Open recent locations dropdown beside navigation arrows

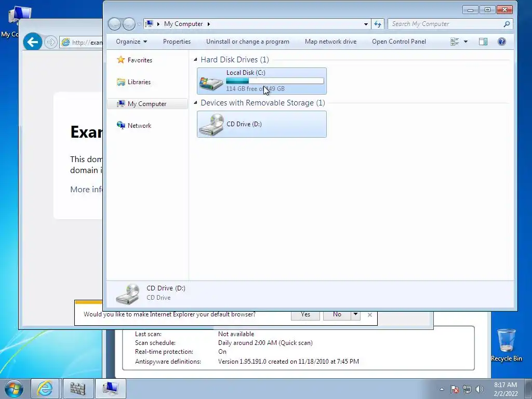pos(139,24)
